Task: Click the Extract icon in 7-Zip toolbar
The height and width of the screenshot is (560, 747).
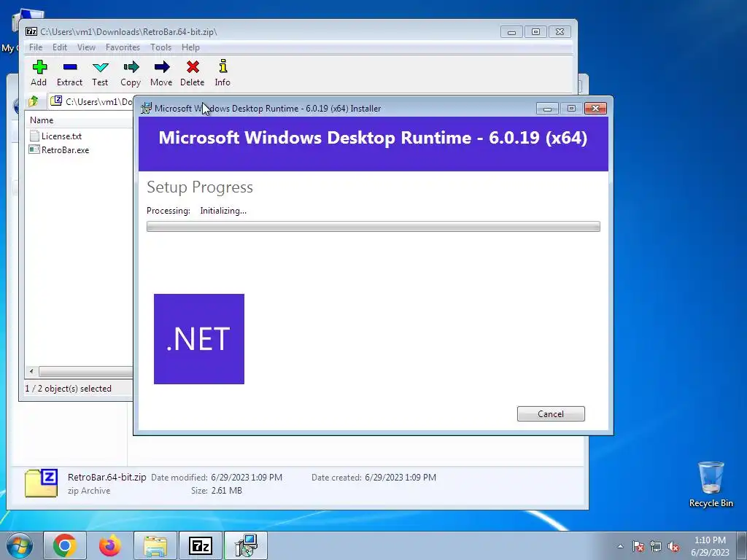Action: click(70, 67)
